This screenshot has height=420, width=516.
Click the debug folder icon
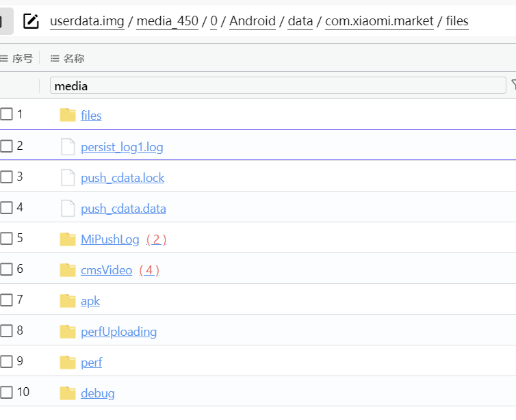[68, 393]
